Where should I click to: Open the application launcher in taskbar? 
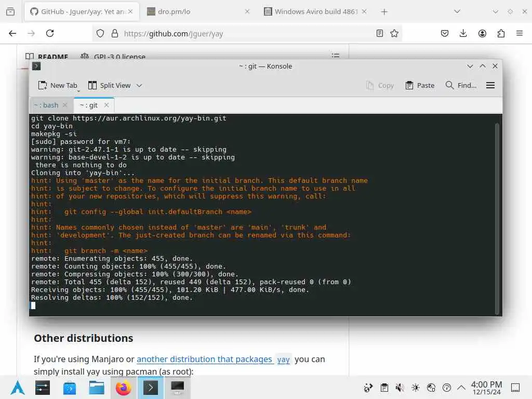[x=18, y=388]
